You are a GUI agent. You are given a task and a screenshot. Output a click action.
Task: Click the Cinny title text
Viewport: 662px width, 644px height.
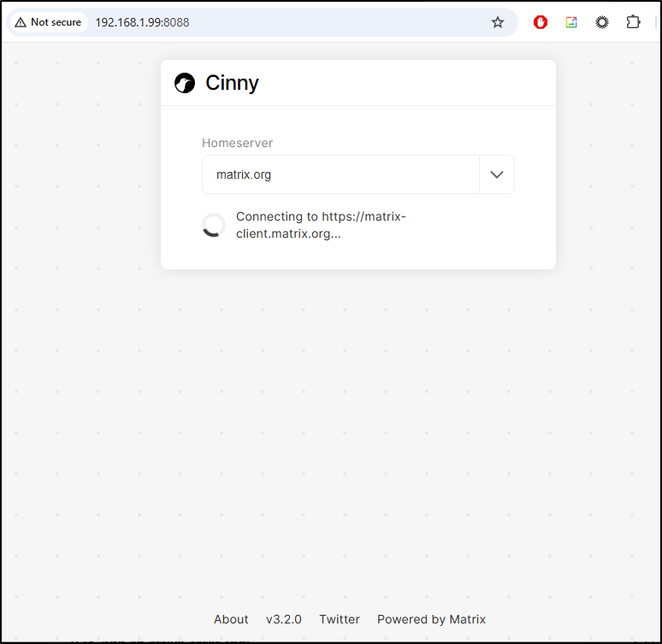click(232, 83)
